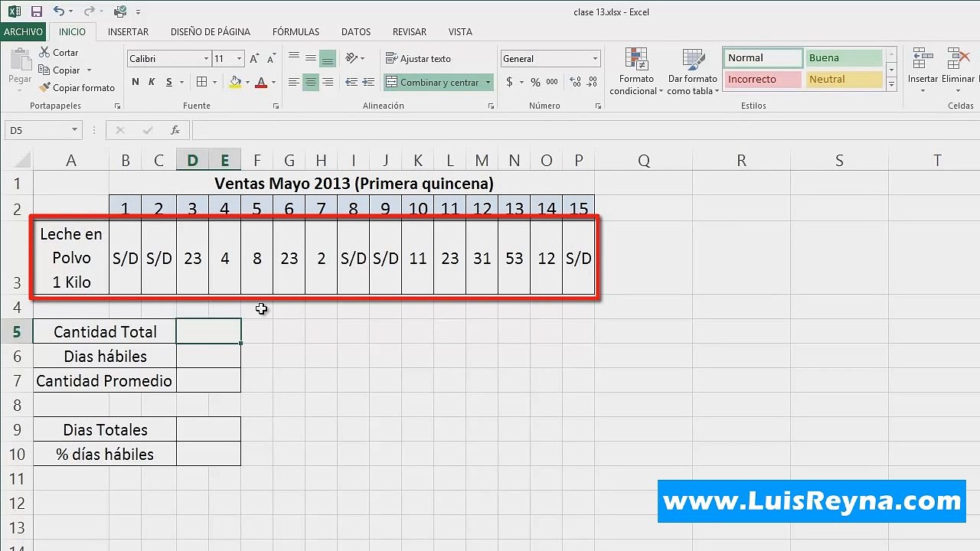Click the borders icon
The height and width of the screenshot is (551, 980).
(201, 82)
